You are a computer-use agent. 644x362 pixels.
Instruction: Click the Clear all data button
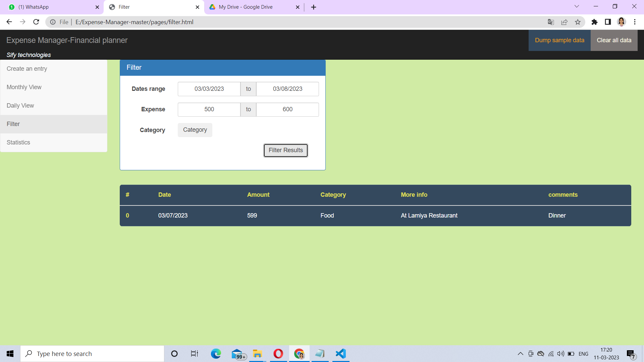tap(614, 40)
